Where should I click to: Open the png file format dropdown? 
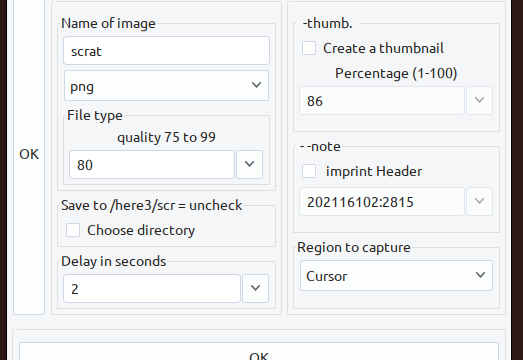click(166, 86)
